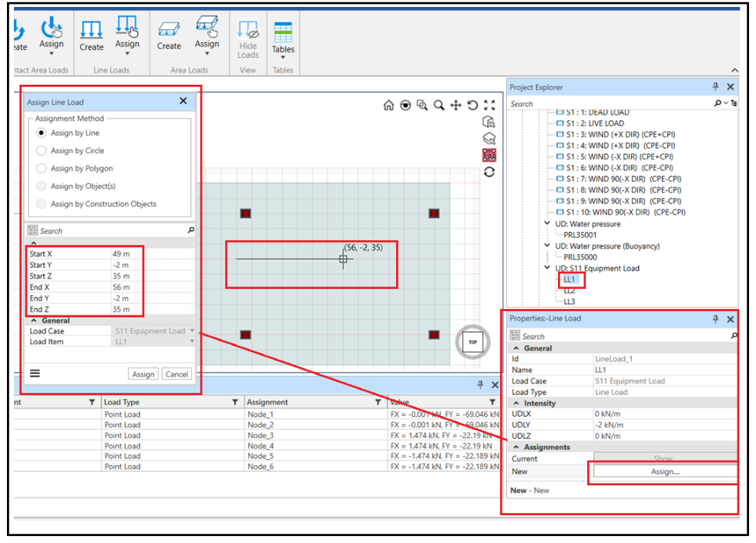This screenshot has height=543, width=756.
Task: Click the home view icon in viewport
Action: point(388,106)
